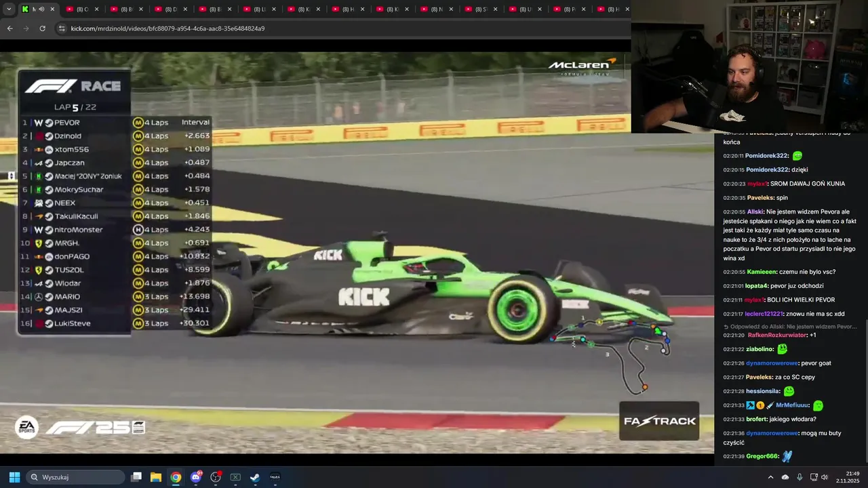Show hidden system tray icons
The height and width of the screenshot is (488, 868).
pyautogui.click(x=770, y=477)
